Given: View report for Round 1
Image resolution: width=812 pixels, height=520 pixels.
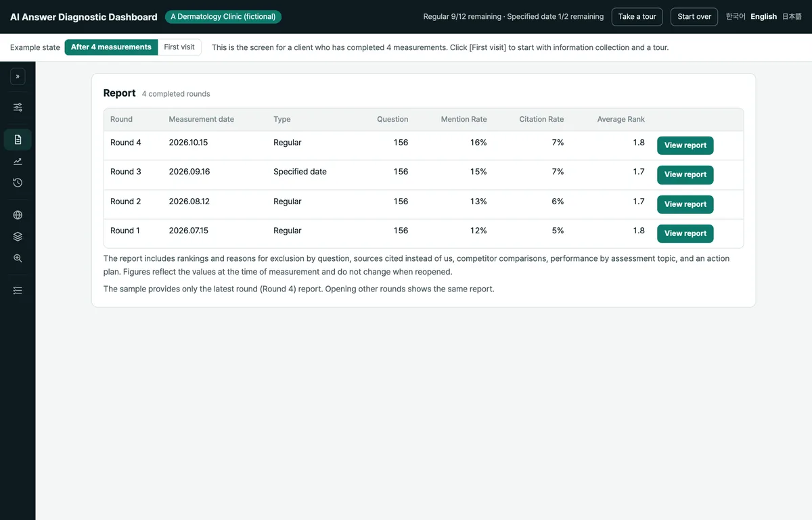Looking at the screenshot, I should pyautogui.click(x=685, y=233).
